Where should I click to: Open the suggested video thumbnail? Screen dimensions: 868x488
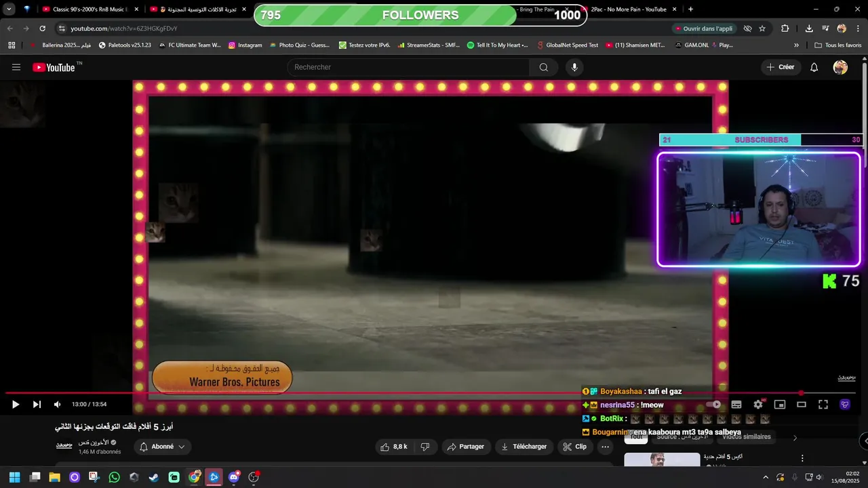point(662,460)
